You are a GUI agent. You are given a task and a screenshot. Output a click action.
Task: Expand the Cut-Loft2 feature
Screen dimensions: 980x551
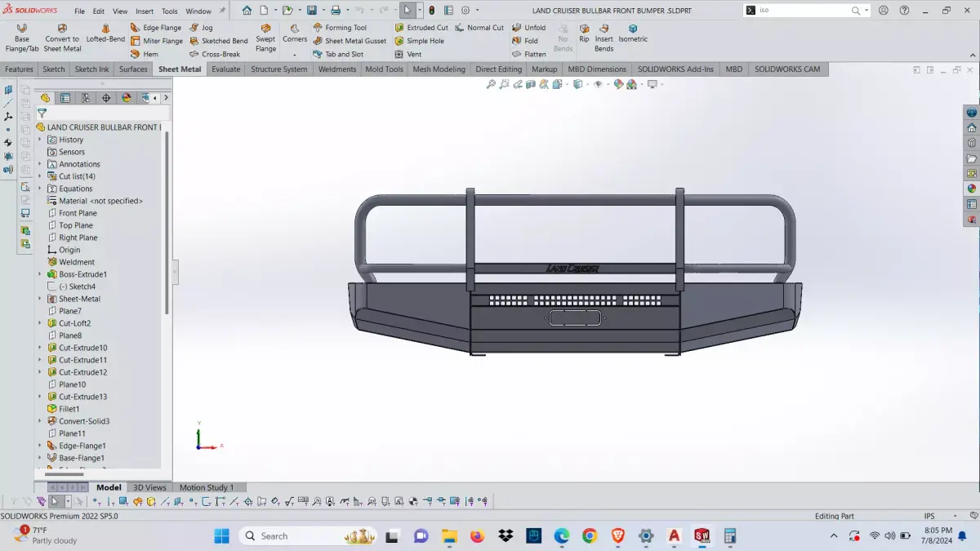[40, 323]
